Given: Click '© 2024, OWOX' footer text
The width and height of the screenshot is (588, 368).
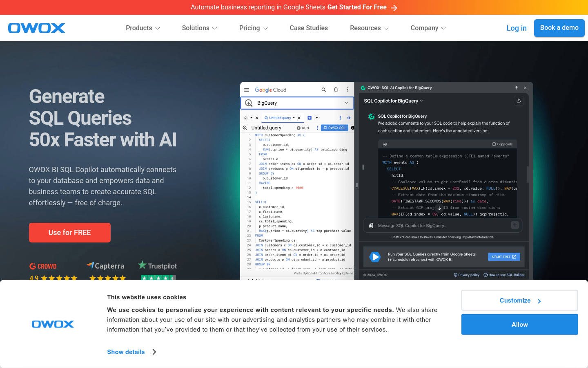Looking at the screenshot, I should [x=375, y=275].
